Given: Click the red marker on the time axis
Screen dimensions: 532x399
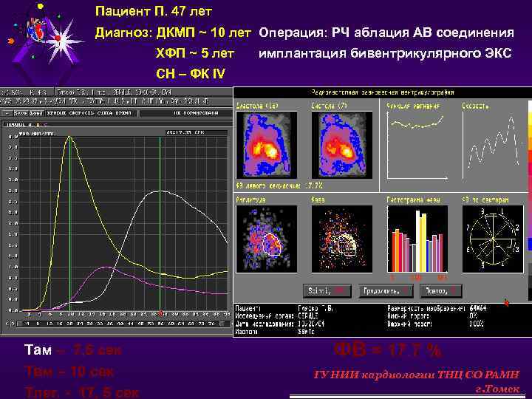Looking at the screenshot, I should 160,313.
